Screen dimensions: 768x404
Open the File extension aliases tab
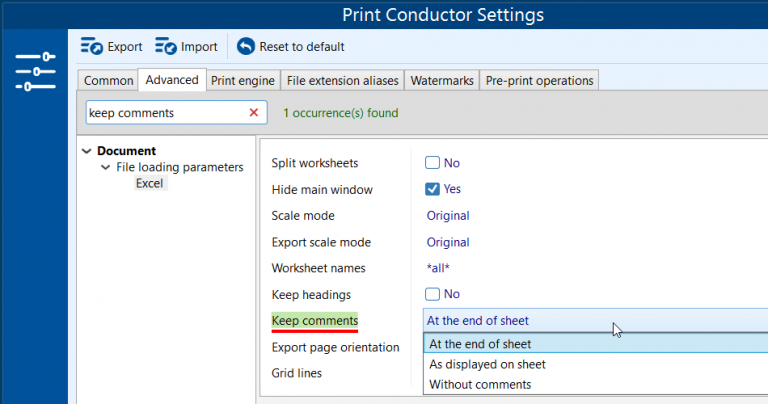(342, 81)
